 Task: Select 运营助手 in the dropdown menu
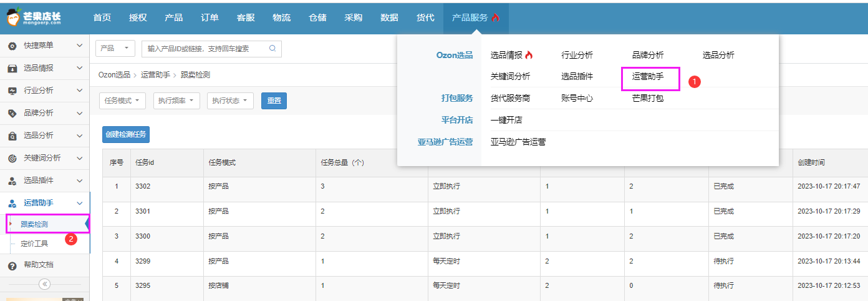point(648,77)
